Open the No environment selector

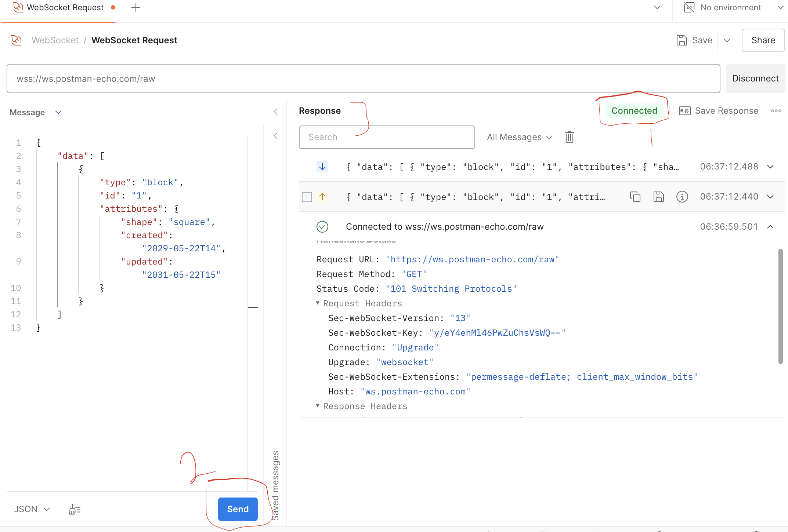(733, 7)
